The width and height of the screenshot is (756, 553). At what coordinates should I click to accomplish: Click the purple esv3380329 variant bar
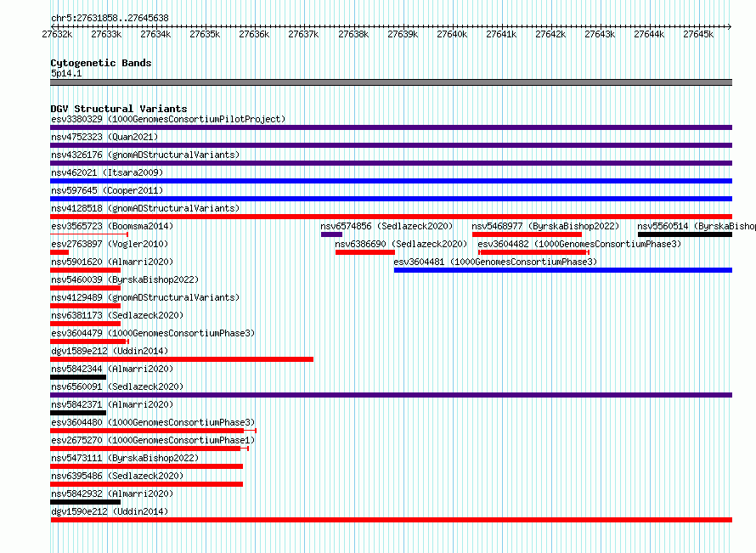click(391, 127)
